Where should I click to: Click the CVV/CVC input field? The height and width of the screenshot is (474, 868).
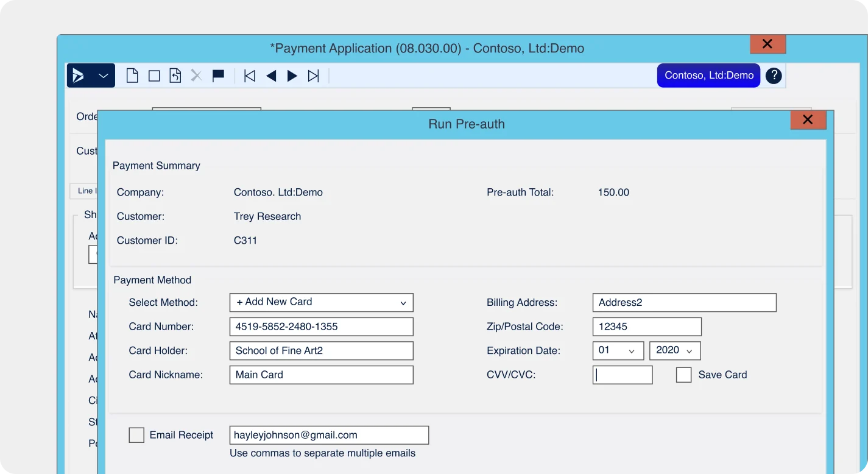click(x=623, y=375)
